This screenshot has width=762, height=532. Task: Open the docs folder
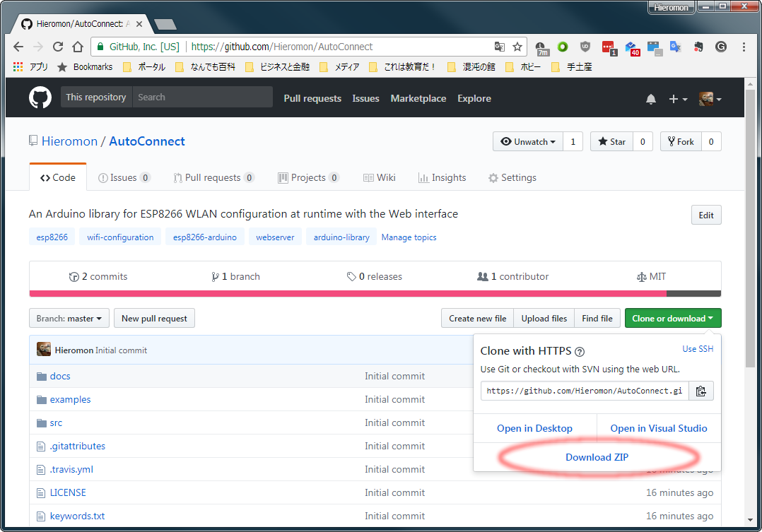point(60,376)
